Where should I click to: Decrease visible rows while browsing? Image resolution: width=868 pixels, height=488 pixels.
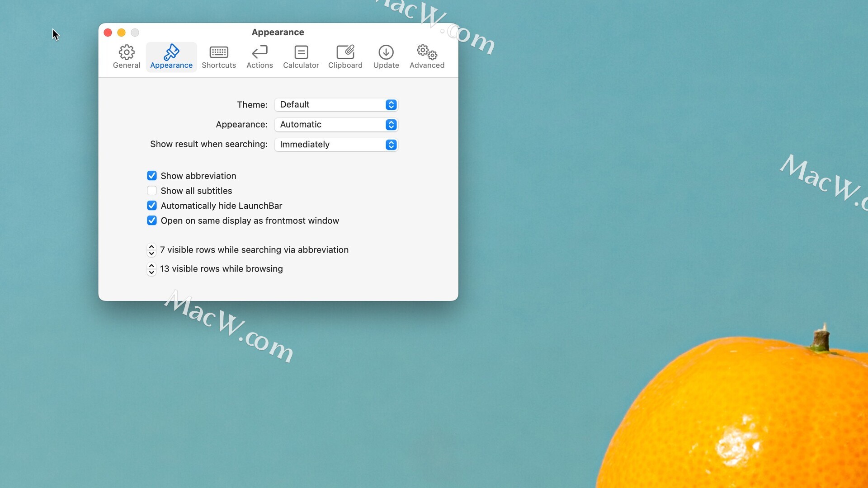pyautogui.click(x=151, y=272)
